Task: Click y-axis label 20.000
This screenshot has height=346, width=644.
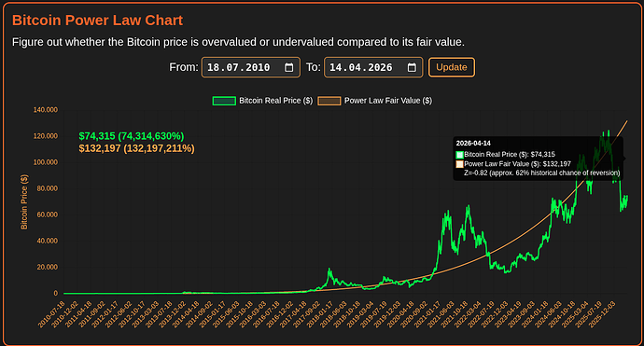Action: 48,268
